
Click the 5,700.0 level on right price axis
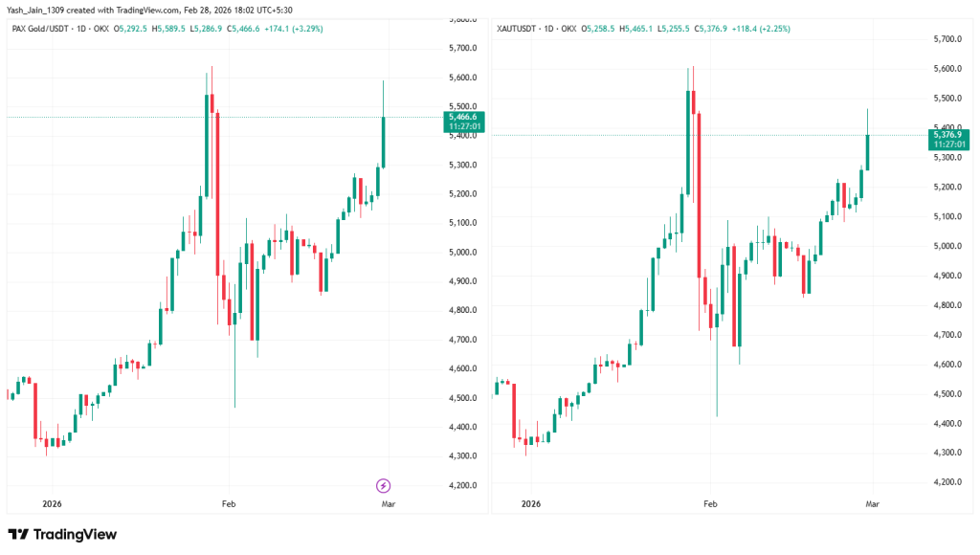[x=947, y=39]
